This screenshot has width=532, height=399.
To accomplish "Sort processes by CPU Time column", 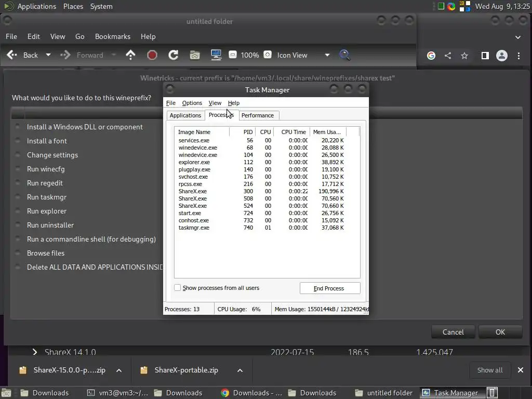I will coord(292,132).
